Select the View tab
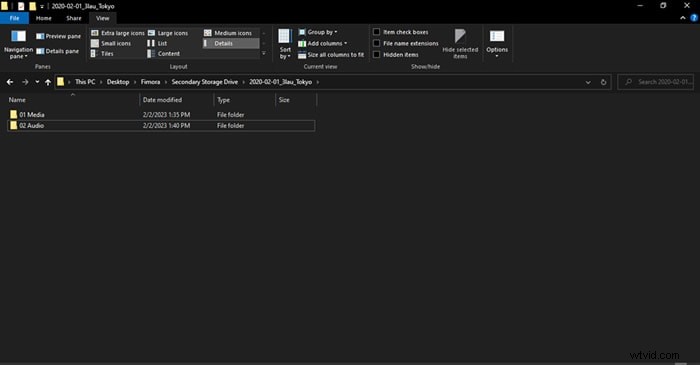This screenshot has height=365, width=700. (x=103, y=18)
